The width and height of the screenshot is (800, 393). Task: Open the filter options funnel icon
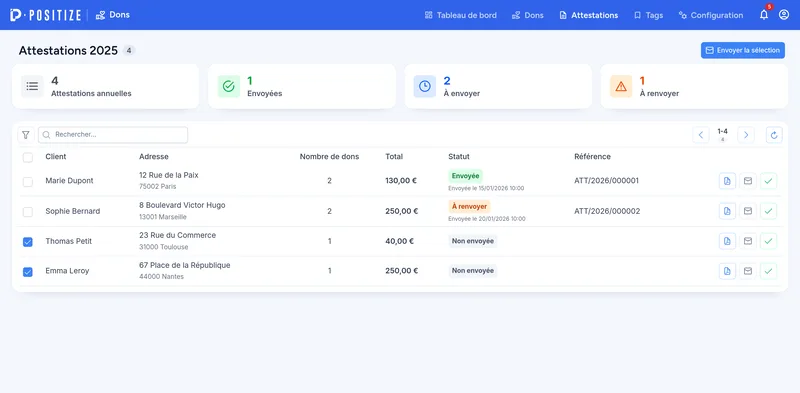coord(26,135)
